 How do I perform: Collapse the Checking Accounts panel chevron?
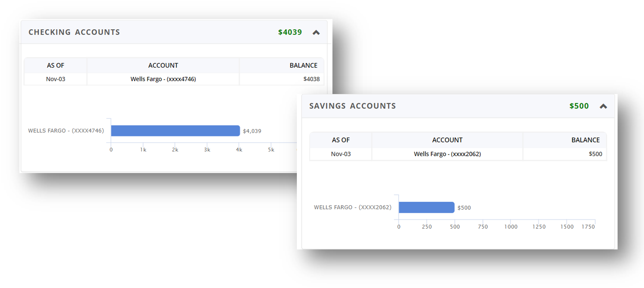316,32
